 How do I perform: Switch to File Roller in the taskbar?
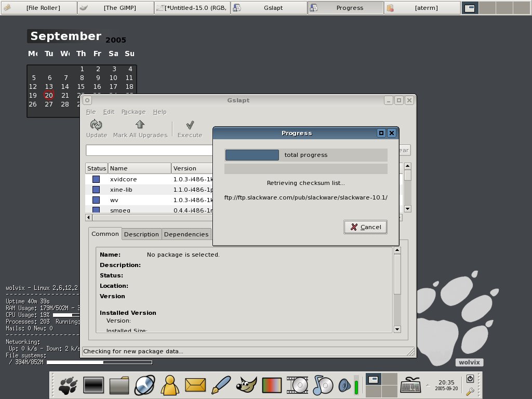tap(39, 8)
